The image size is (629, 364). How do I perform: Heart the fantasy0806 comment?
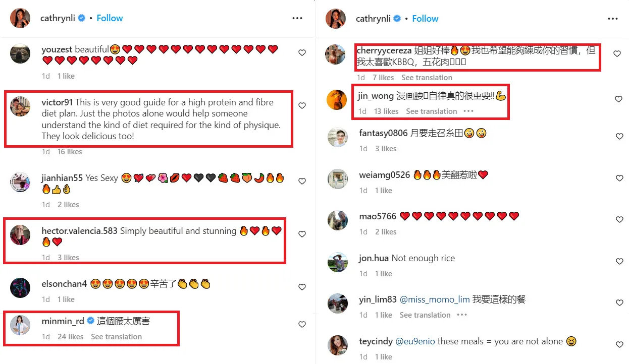pos(619,137)
